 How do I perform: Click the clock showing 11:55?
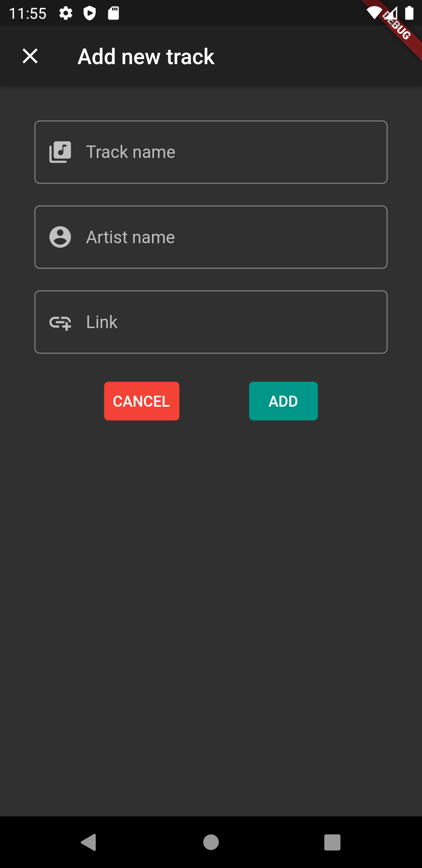tap(27, 13)
